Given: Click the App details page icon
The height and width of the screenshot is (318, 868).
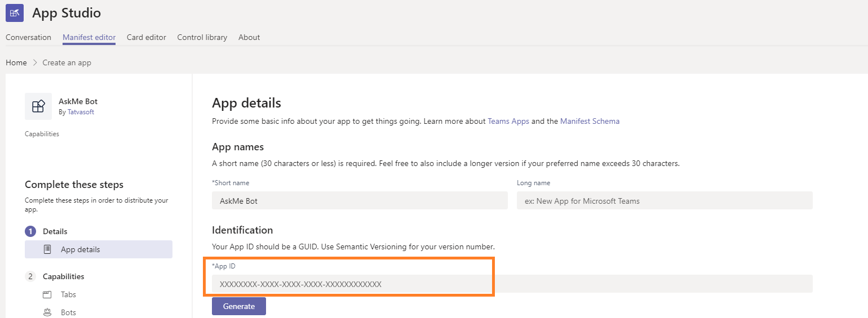Looking at the screenshot, I should point(48,249).
